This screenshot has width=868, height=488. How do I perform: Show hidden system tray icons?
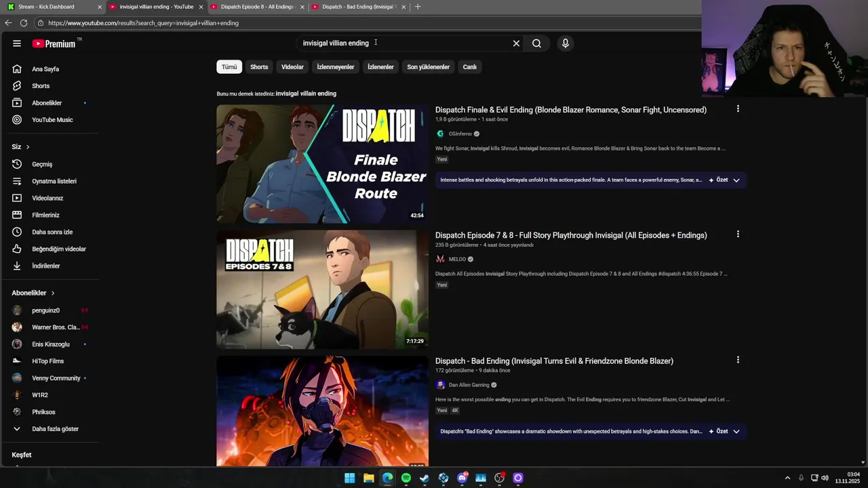[787, 478]
